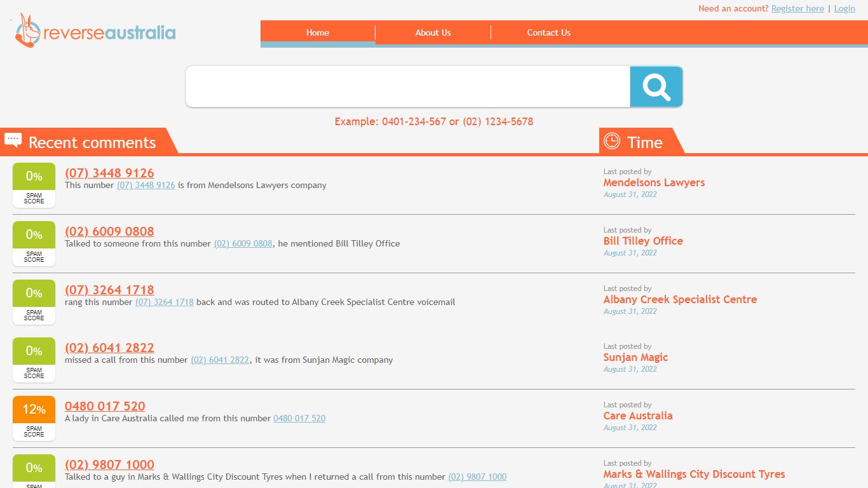Click the Recent comments speech bubble icon
Image resolution: width=868 pixels, height=488 pixels.
13,140
